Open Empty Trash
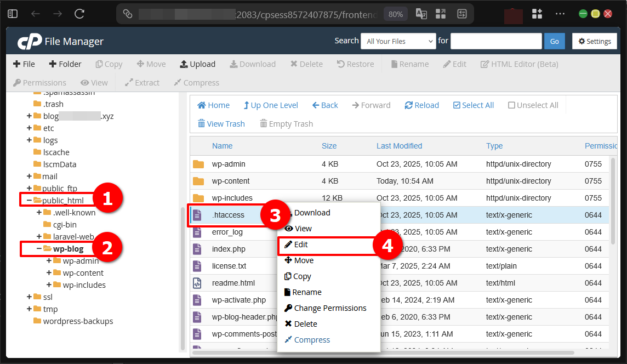This screenshot has height=364, width=627. coord(286,123)
